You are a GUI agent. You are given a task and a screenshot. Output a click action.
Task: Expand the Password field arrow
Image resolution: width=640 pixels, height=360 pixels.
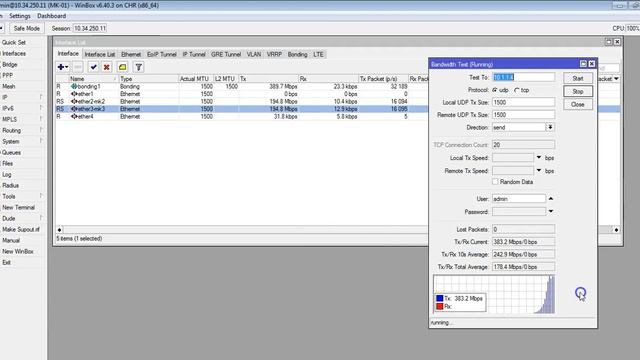click(x=551, y=211)
